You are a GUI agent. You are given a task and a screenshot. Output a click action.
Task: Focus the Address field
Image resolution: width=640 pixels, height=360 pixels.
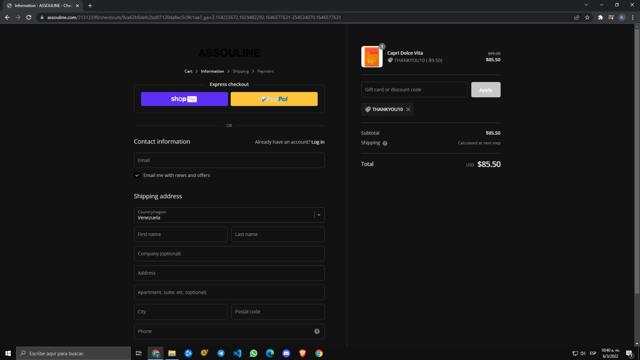click(229, 273)
